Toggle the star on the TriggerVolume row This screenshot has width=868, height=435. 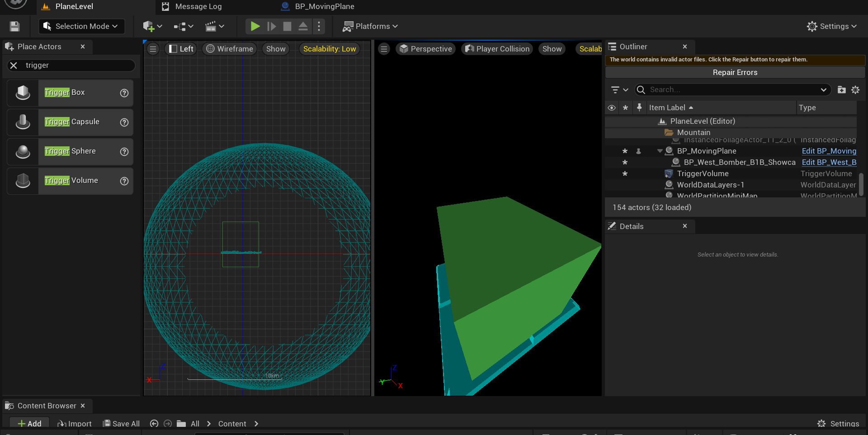pos(625,173)
